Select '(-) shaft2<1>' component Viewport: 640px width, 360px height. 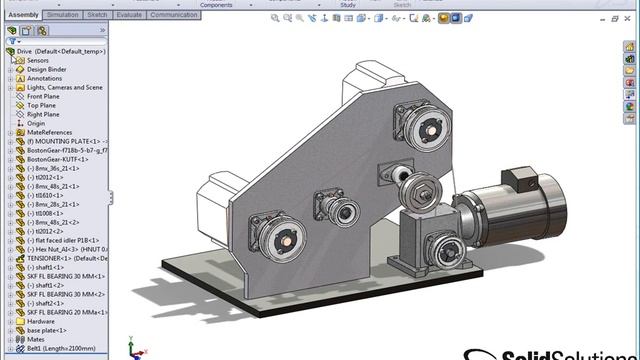tap(45, 303)
